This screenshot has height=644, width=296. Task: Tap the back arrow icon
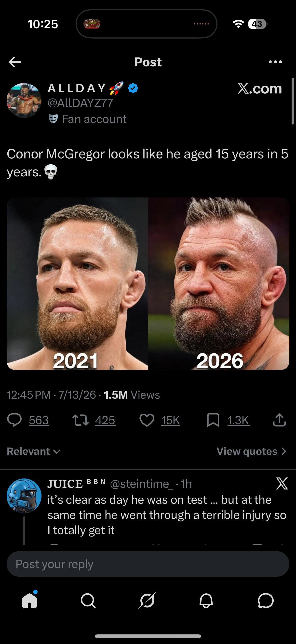pyautogui.click(x=14, y=62)
